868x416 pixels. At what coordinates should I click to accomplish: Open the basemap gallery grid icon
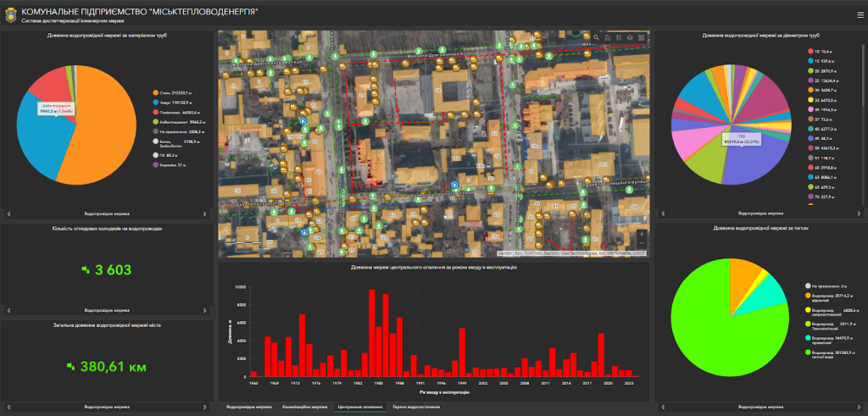click(x=642, y=38)
